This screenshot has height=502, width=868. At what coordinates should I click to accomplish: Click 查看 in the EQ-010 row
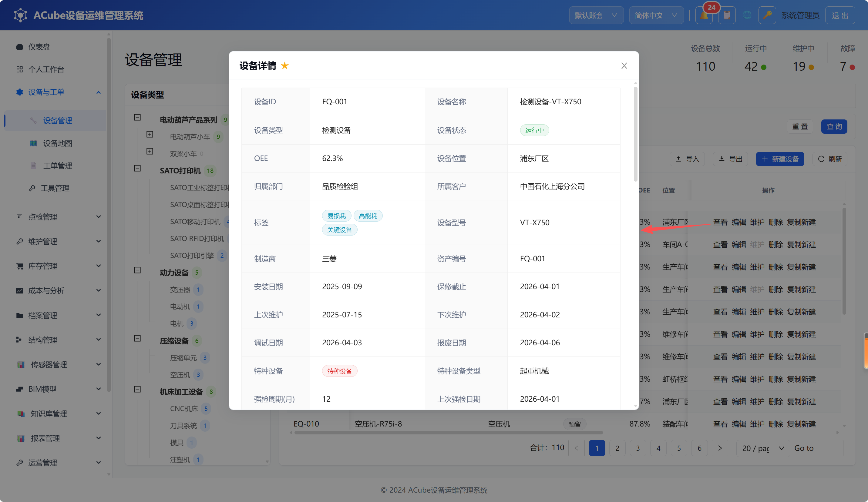720,424
